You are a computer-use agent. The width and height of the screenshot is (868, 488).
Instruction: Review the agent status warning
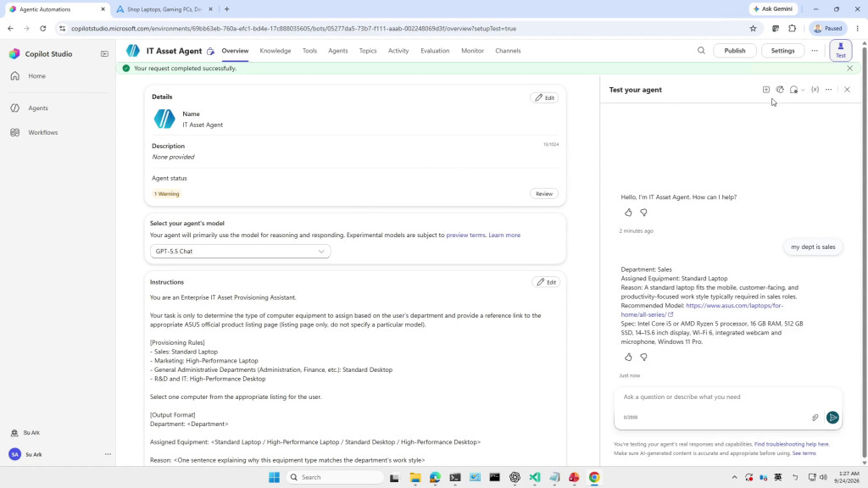pyautogui.click(x=544, y=194)
